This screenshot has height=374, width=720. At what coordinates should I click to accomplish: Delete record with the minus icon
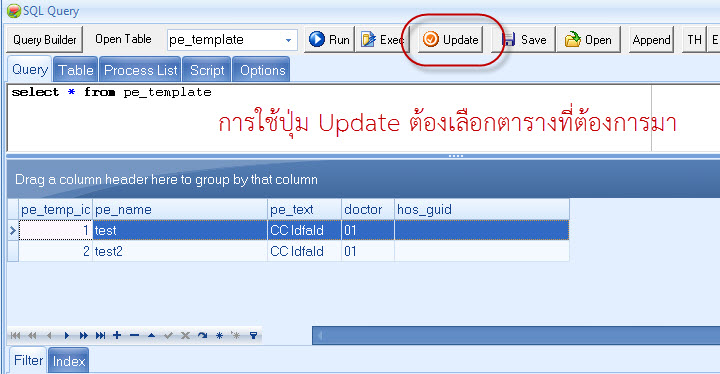134,335
